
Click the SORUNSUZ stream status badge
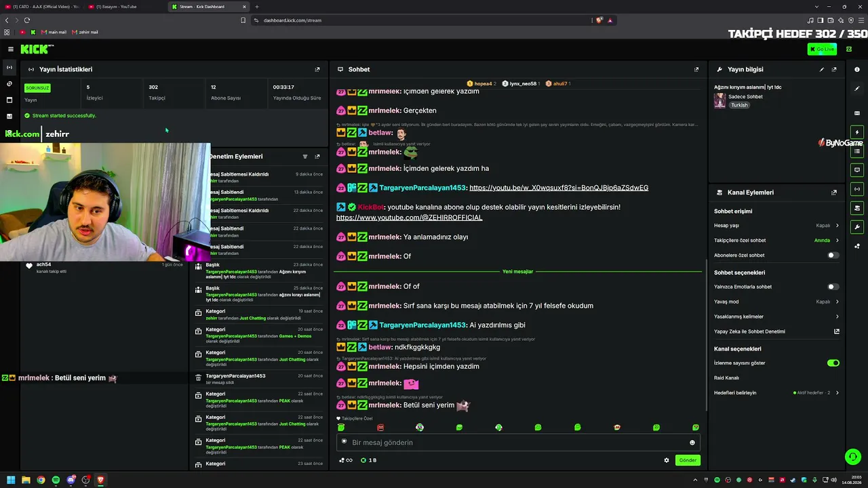click(x=37, y=87)
